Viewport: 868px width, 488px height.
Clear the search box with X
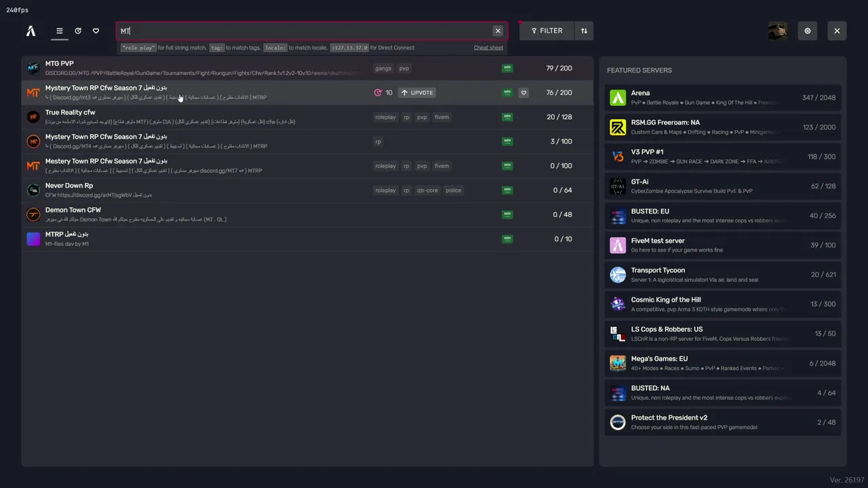498,30
